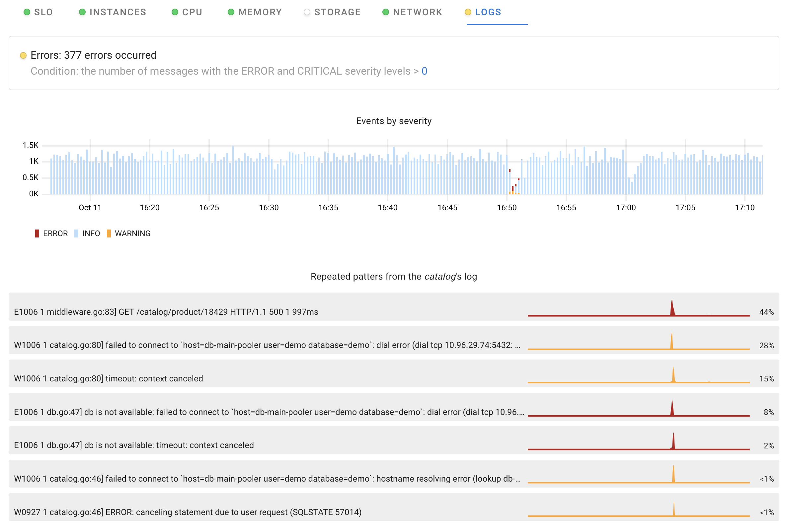Click the red error spike at 16:50

pos(510,171)
